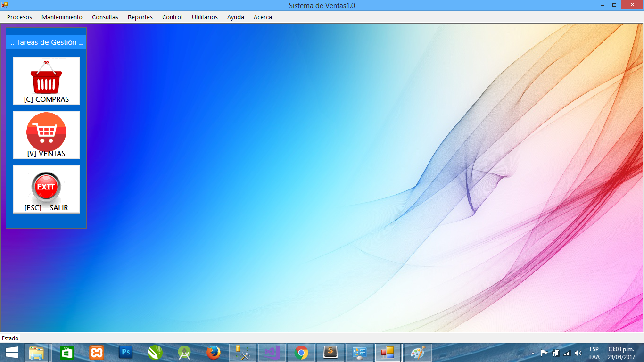Click the volume speaker tray icon
Image resolution: width=644 pixels, height=362 pixels.
click(x=578, y=353)
